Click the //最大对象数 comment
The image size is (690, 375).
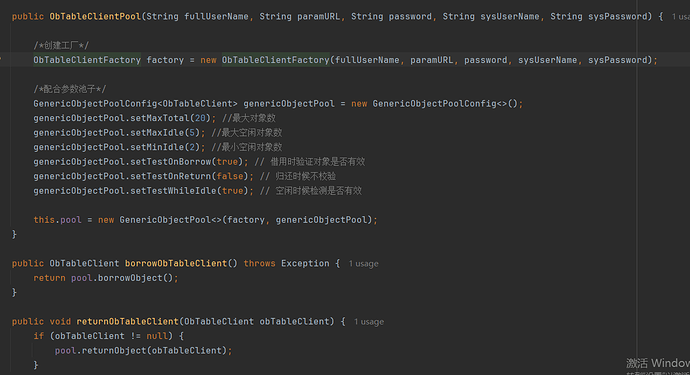[x=249, y=118]
